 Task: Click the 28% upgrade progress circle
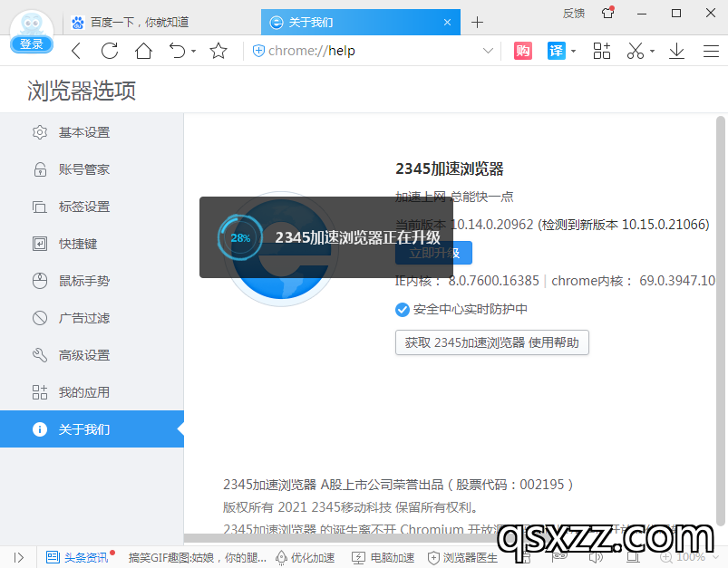(240, 237)
